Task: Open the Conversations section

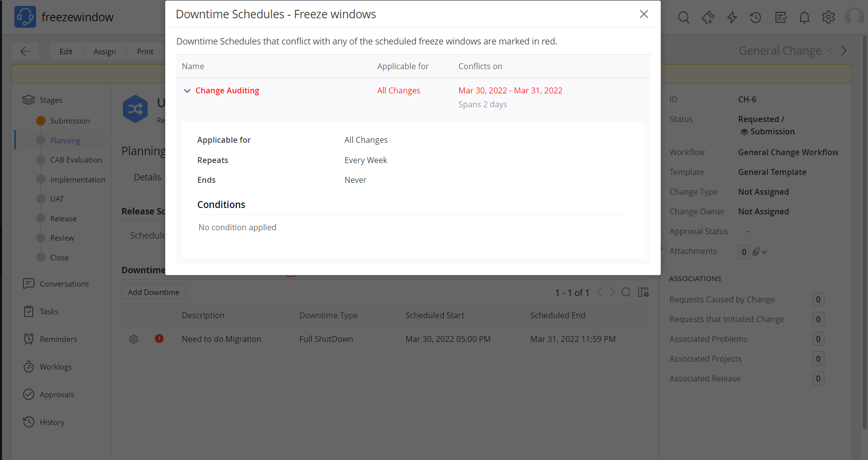Action: pyautogui.click(x=64, y=284)
